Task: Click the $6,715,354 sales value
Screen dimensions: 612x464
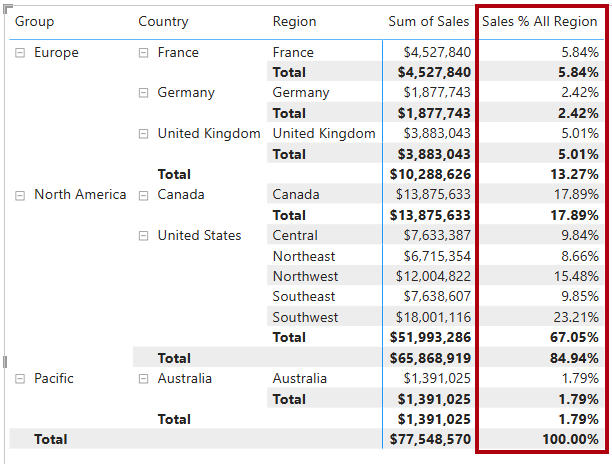Action: coord(437,256)
